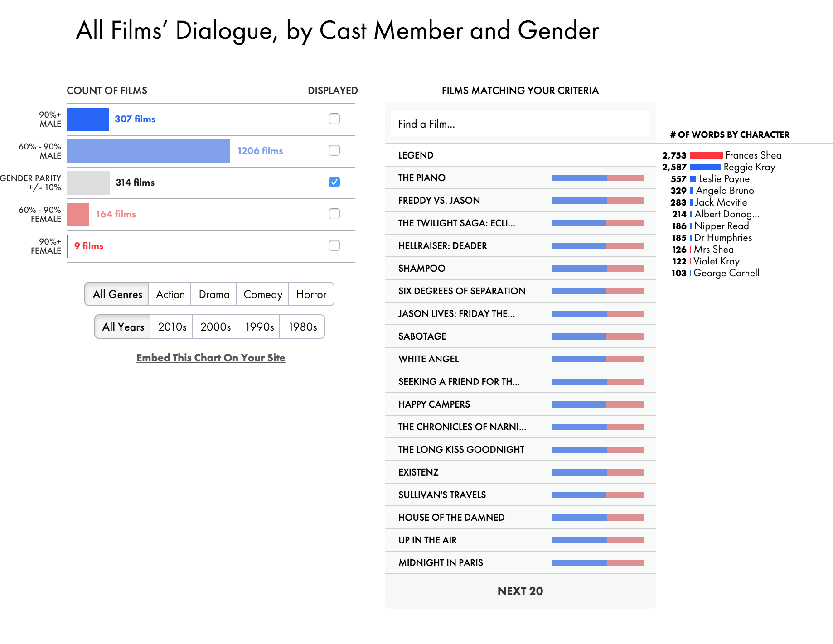Check the 60% - 90% MALE films checkbox
833x644 pixels.
pyautogui.click(x=334, y=150)
